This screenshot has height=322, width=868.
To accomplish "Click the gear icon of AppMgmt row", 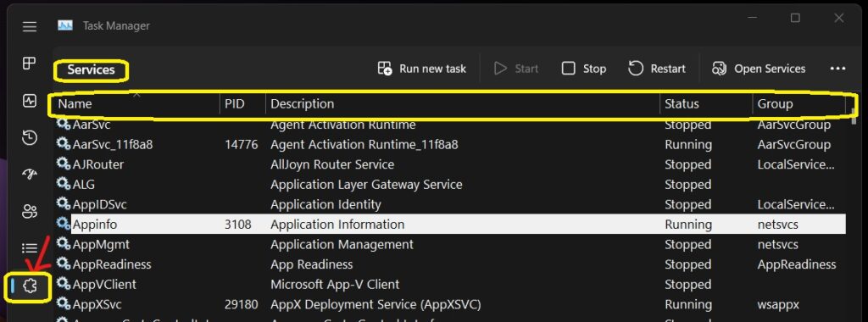I will click(x=64, y=243).
